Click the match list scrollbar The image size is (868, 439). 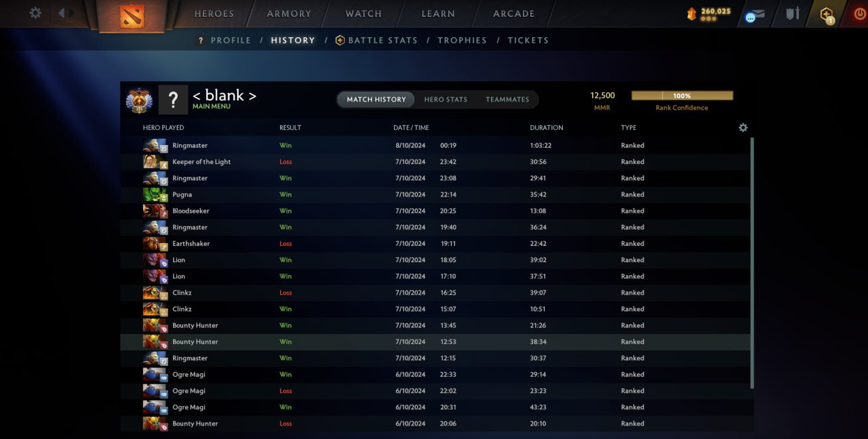(x=752, y=263)
